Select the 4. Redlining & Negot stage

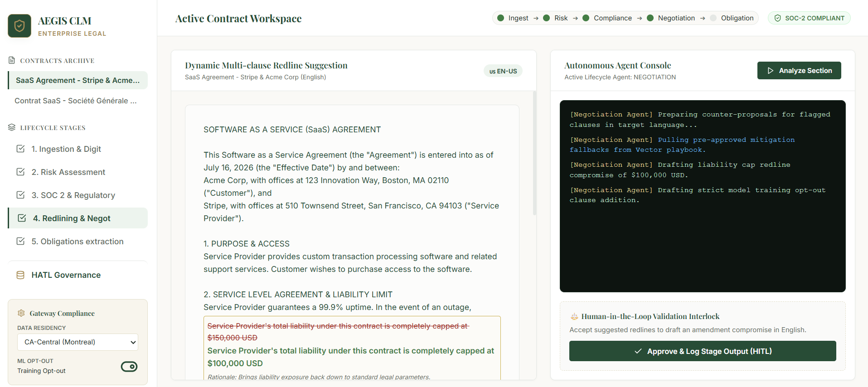coord(78,218)
